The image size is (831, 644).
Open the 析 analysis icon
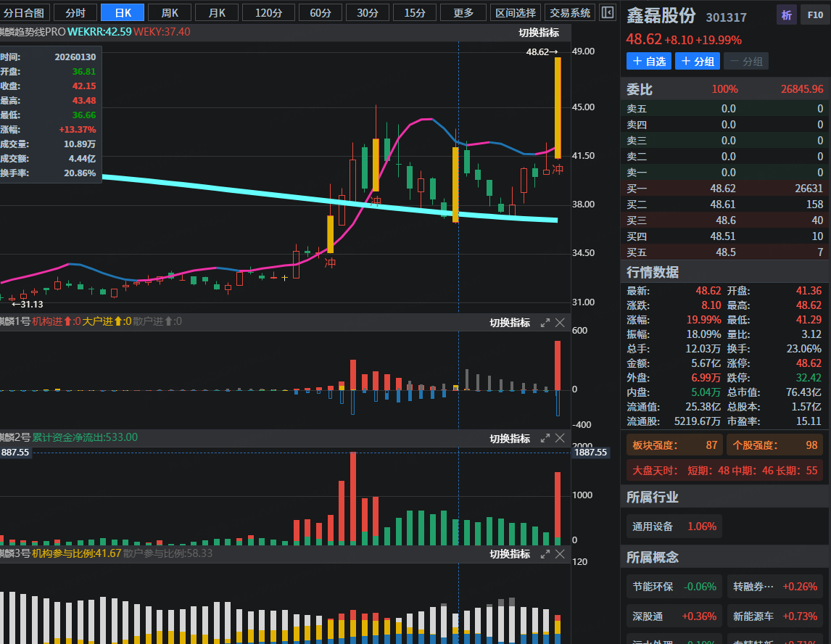(x=786, y=15)
